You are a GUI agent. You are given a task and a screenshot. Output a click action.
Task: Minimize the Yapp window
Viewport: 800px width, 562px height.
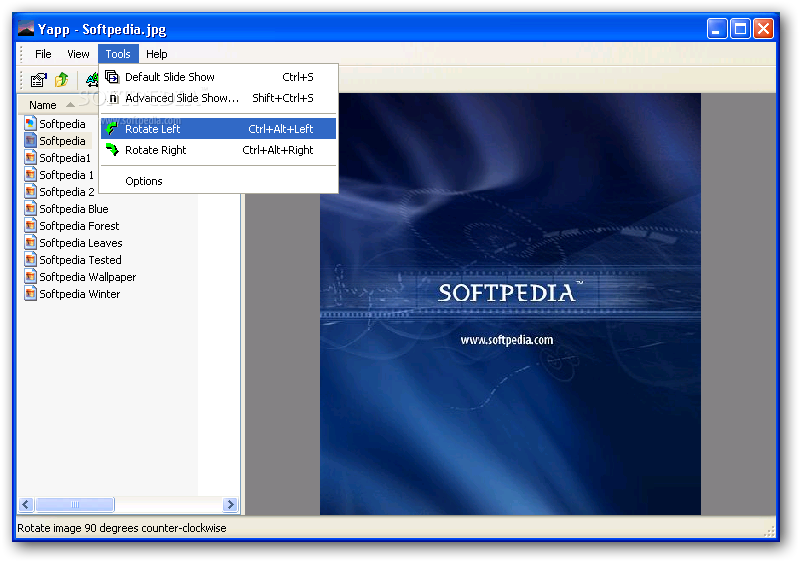pos(716,29)
